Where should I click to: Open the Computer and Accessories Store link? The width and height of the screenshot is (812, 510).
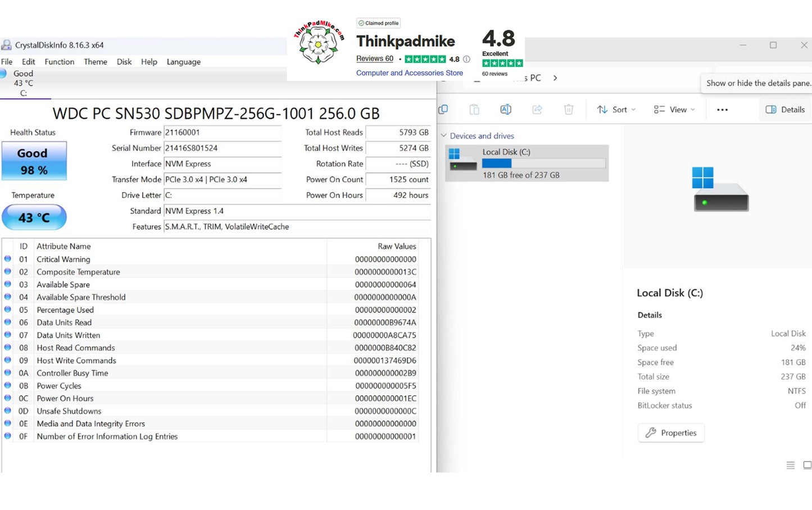pos(410,73)
